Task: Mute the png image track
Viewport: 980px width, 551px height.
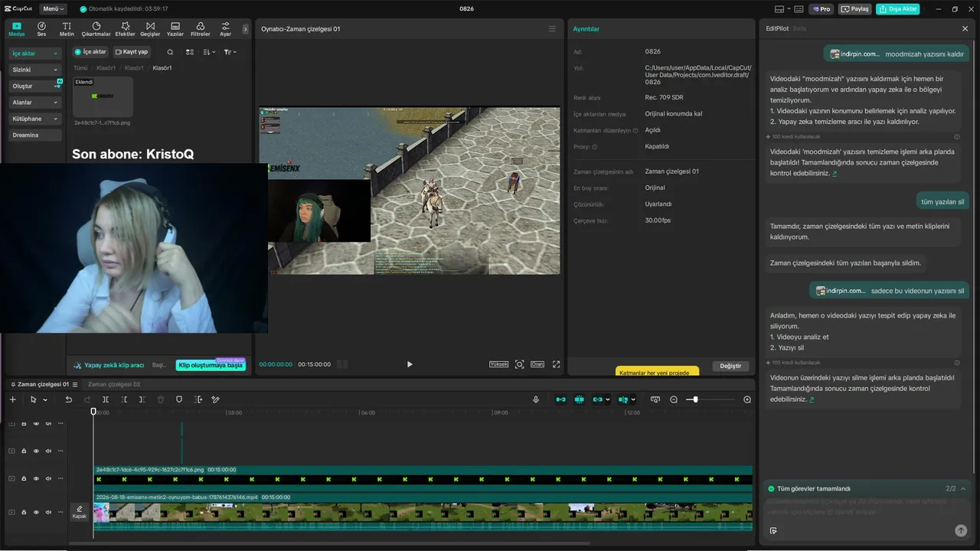Action: [x=48, y=478]
